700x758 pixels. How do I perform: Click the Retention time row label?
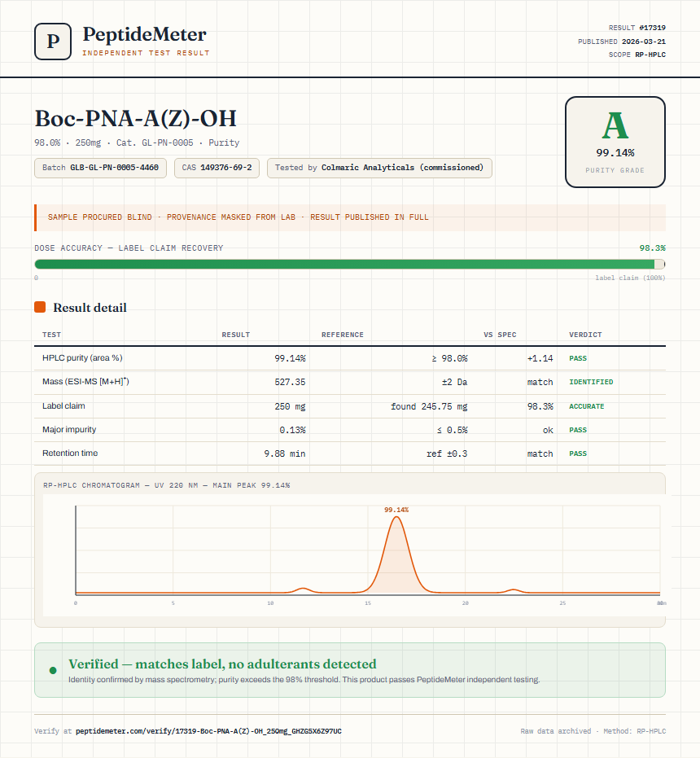[70, 453]
